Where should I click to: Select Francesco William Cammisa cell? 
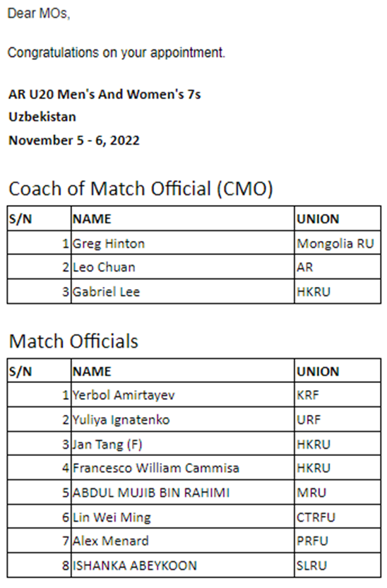[182, 468]
